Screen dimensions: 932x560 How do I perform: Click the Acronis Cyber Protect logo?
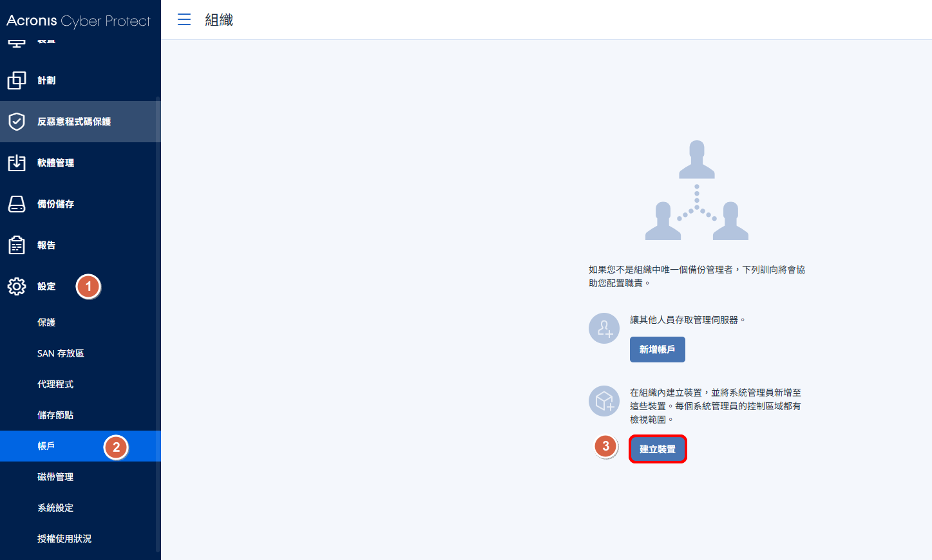tap(78, 21)
